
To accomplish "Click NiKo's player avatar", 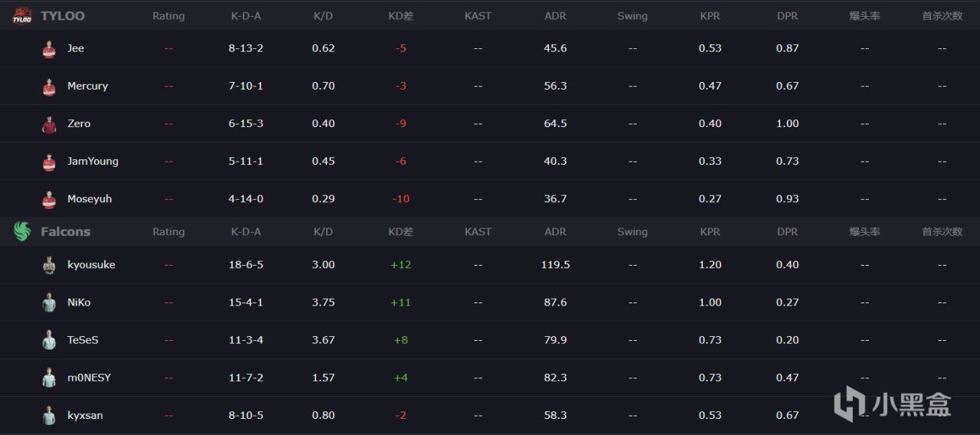I will (49, 303).
